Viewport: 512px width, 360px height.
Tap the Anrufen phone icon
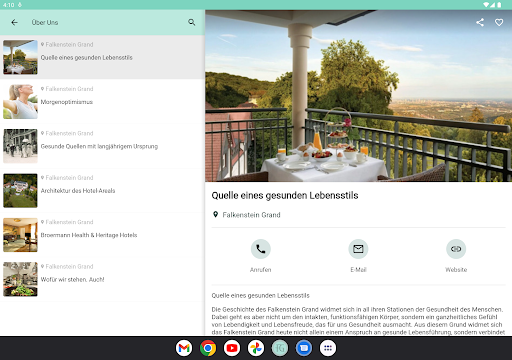[x=261, y=249]
